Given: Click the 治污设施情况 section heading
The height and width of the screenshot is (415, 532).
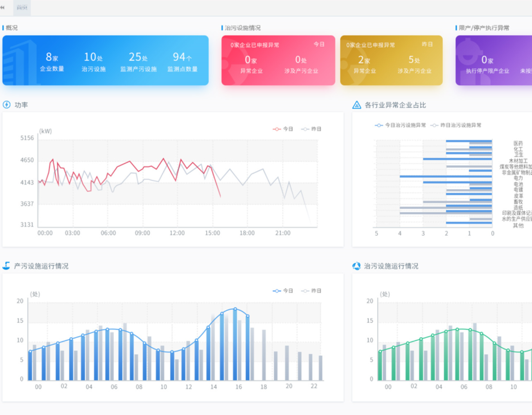Looking at the screenshot, I should pyautogui.click(x=243, y=28).
